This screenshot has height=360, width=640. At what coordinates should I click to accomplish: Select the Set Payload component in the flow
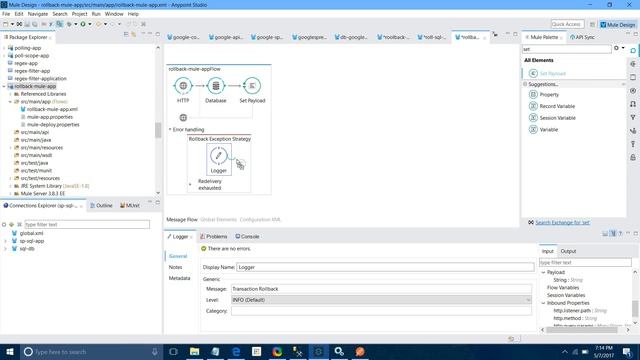(252, 86)
